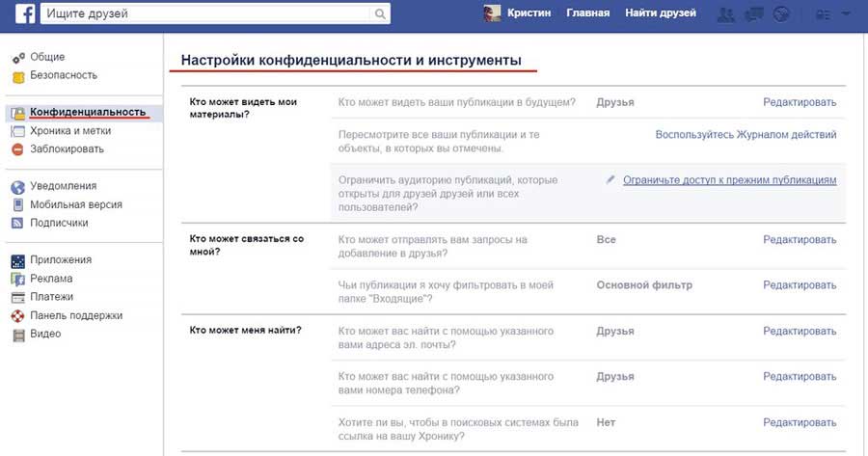Click the Кто может меня найти? label
The width and height of the screenshot is (868, 456).
click(x=245, y=331)
